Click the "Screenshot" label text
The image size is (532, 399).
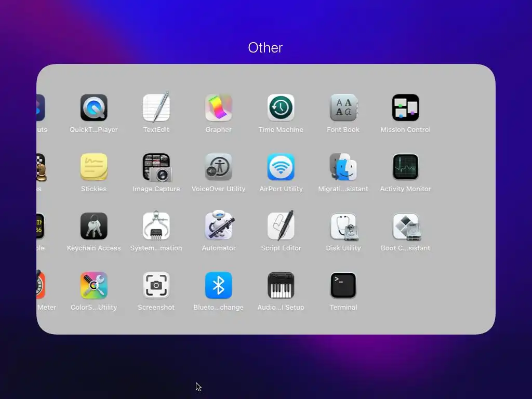(x=156, y=308)
